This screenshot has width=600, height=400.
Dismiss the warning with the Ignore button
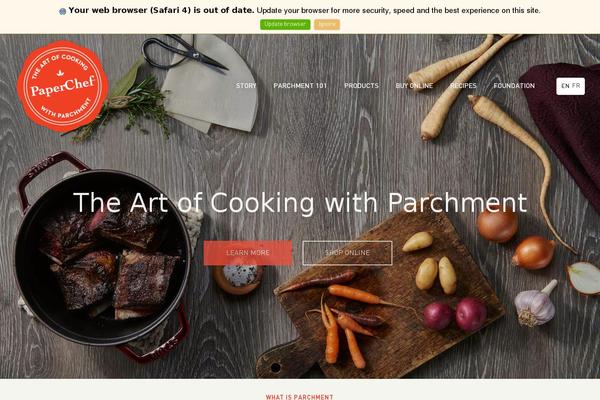pyautogui.click(x=327, y=24)
